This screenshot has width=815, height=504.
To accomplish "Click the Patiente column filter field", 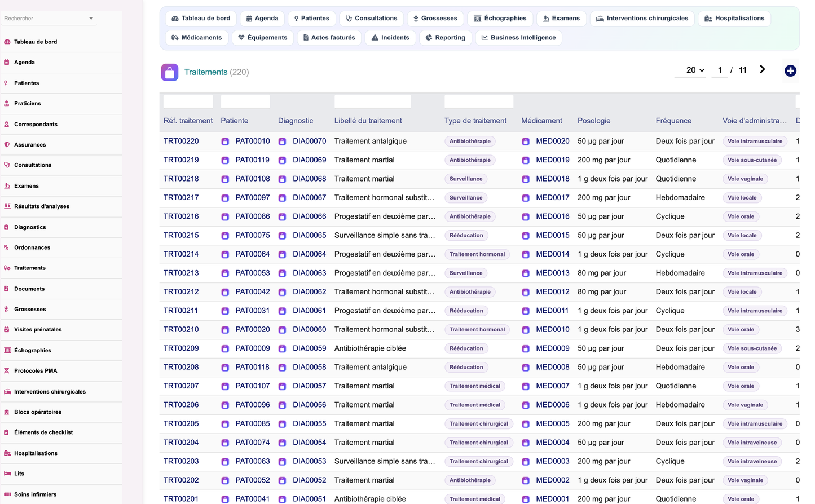I will (x=245, y=101).
